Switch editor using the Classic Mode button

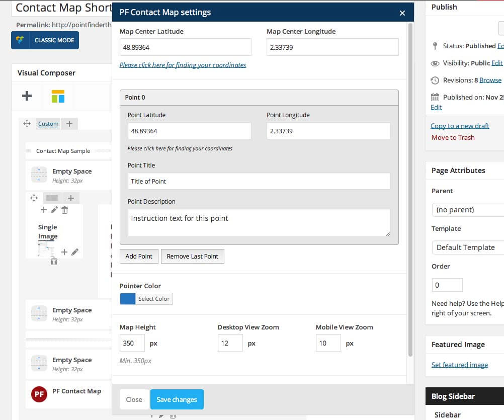click(45, 40)
